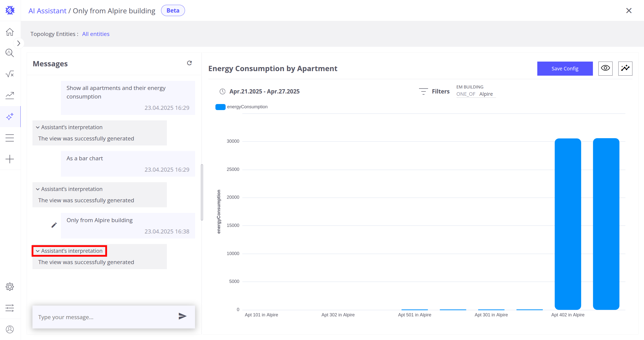Image resolution: width=644 pixels, height=340 pixels.
Task: Open the hamburger list menu item
Action: (10, 138)
